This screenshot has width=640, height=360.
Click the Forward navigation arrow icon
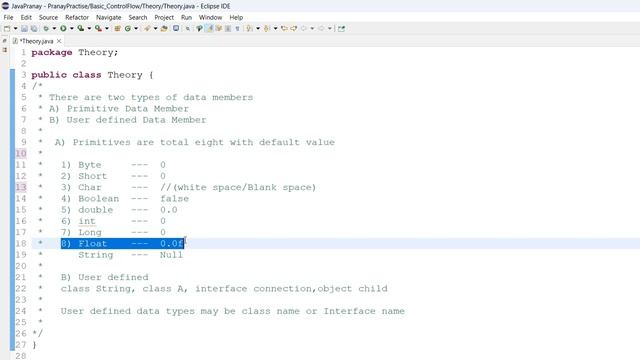[x=321, y=29]
